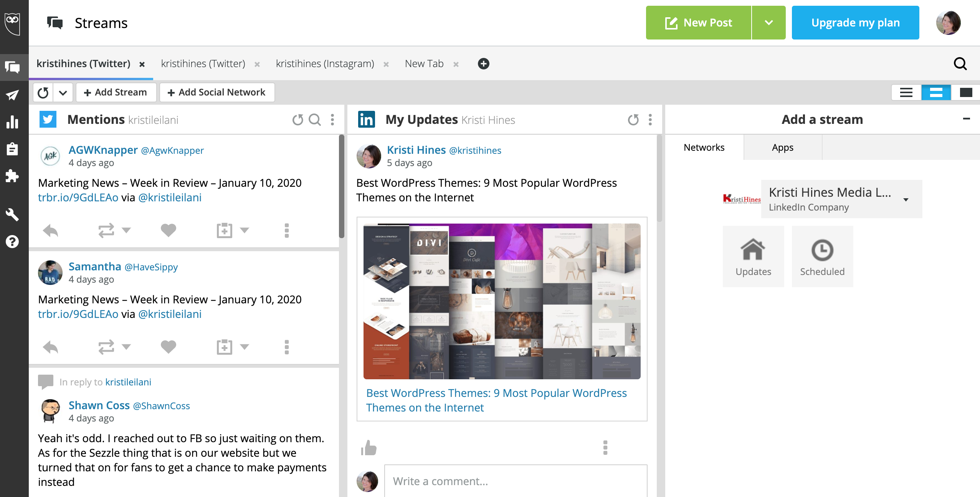The height and width of the screenshot is (497, 980).
Task: Switch to compact stream view
Action: (x=906, y=92)
